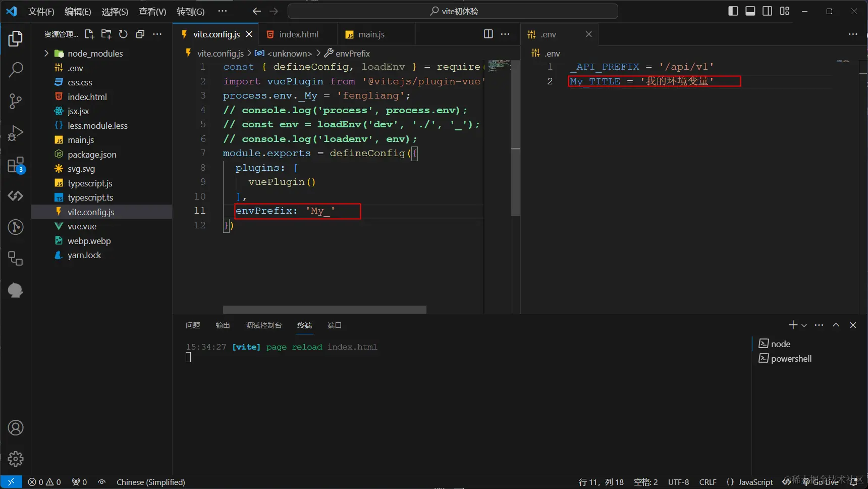Go back in navigation history
Screen dimensions: 868x489
(x=257, y=11)
